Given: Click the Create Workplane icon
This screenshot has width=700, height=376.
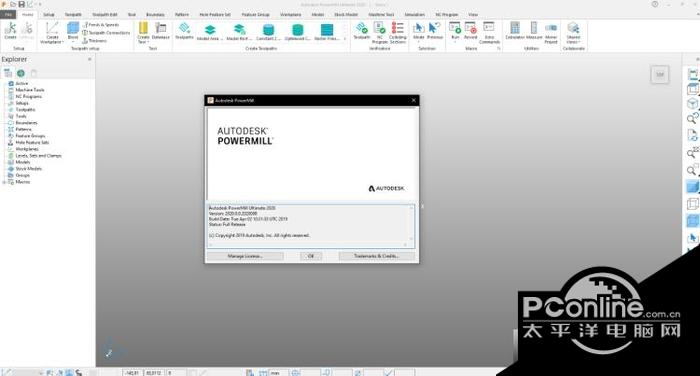Looking at the screenshot, I should pyautogui.click(x=52, y=33).
